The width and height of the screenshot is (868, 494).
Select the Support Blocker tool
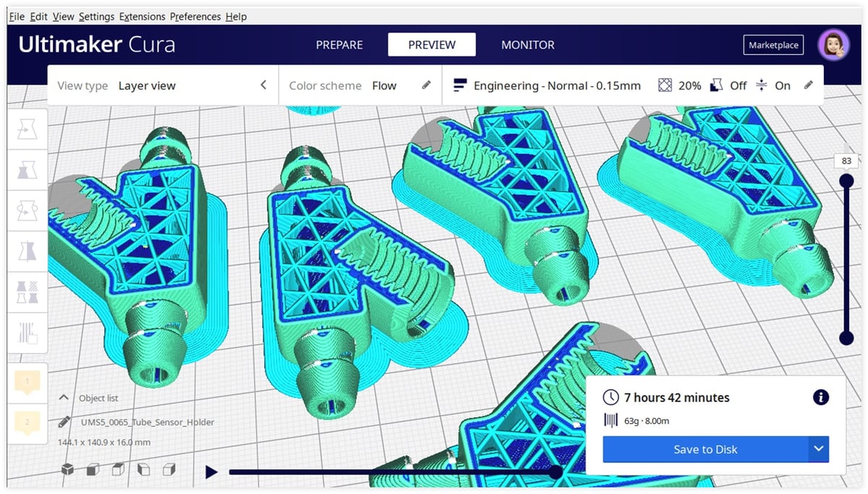(x=27, y=332)
